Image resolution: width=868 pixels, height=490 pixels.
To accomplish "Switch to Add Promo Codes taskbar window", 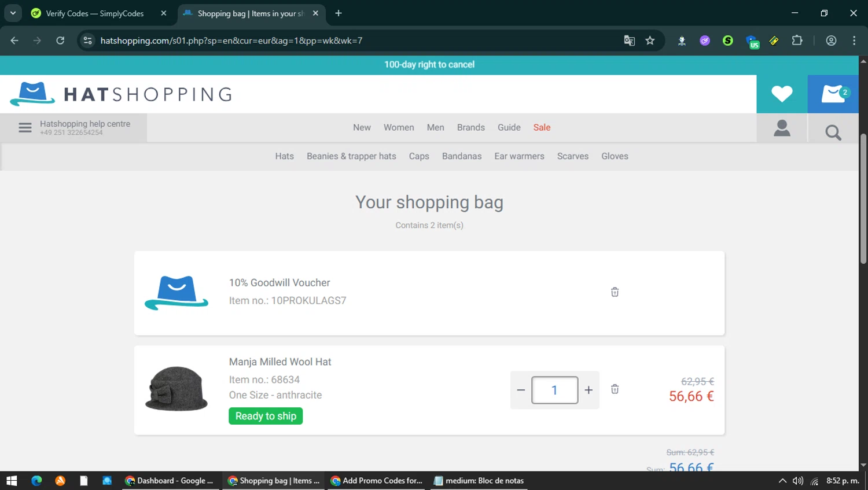I will point(377,481).
